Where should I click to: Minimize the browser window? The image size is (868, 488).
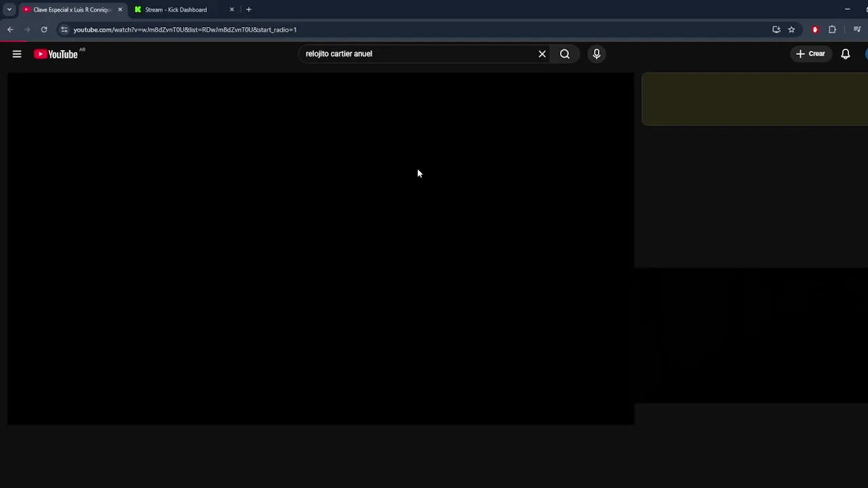[847, 9]
